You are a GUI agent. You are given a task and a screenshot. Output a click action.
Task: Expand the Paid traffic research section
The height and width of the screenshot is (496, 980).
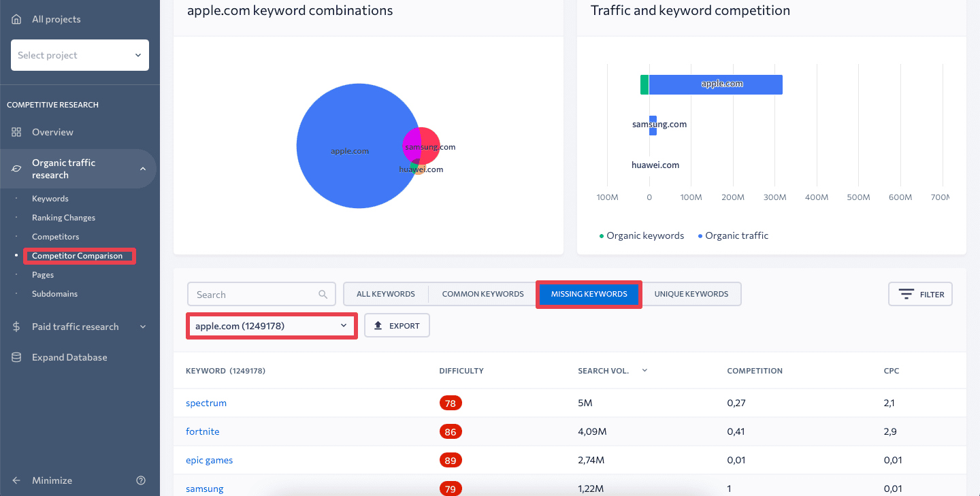[143, 327]
